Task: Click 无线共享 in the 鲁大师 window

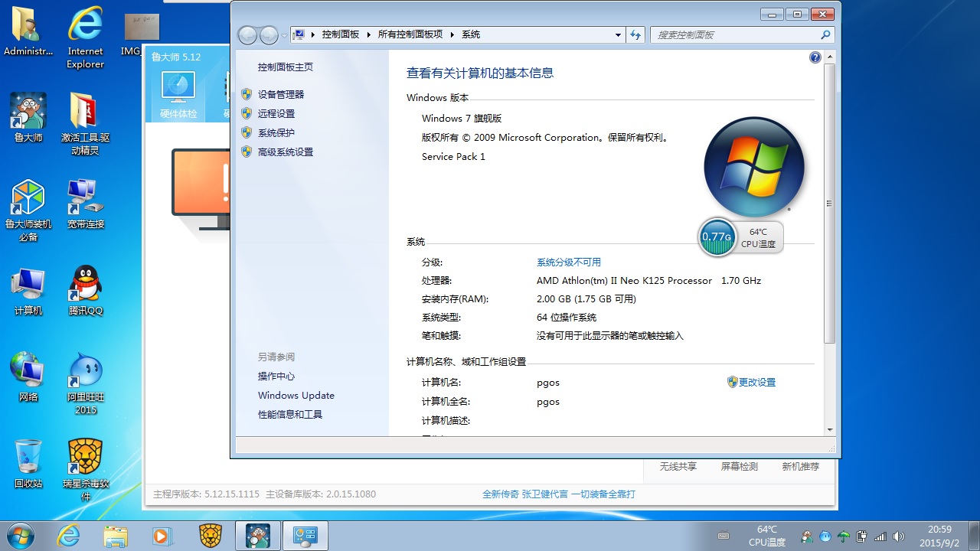Action: [x=678, y=466]
